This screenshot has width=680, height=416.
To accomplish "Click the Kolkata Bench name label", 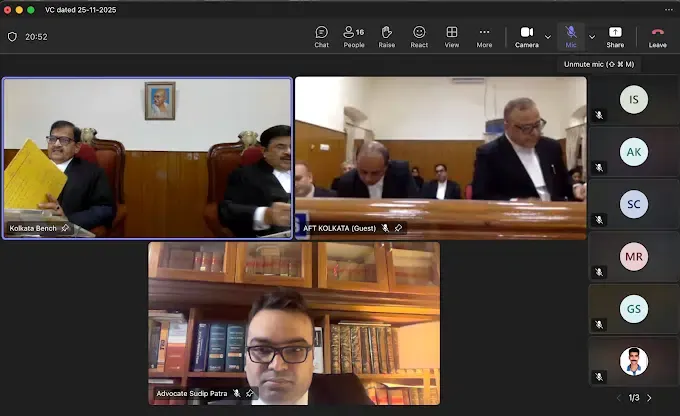I will point(33,228).
